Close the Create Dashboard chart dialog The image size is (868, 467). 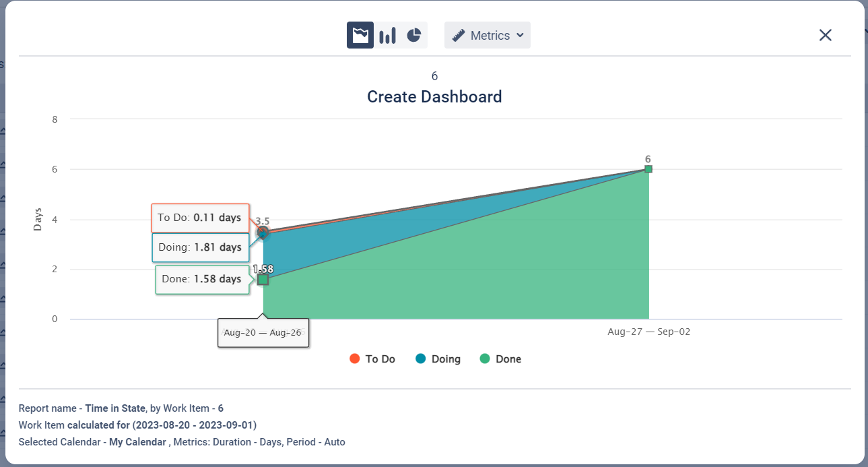click(826, 35)
